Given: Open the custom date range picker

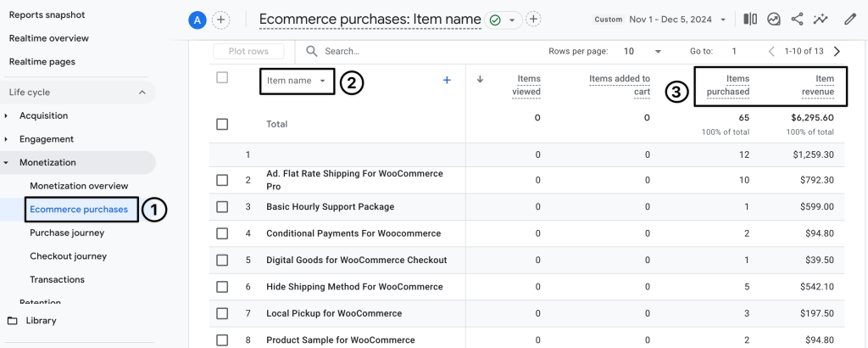Looking at the screenshot, I should point(677,19).
